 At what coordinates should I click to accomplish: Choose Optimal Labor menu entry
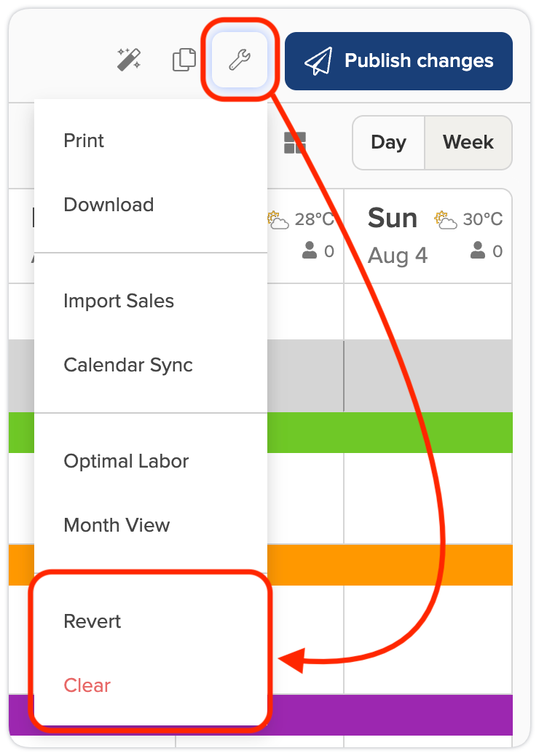[126, 461]
